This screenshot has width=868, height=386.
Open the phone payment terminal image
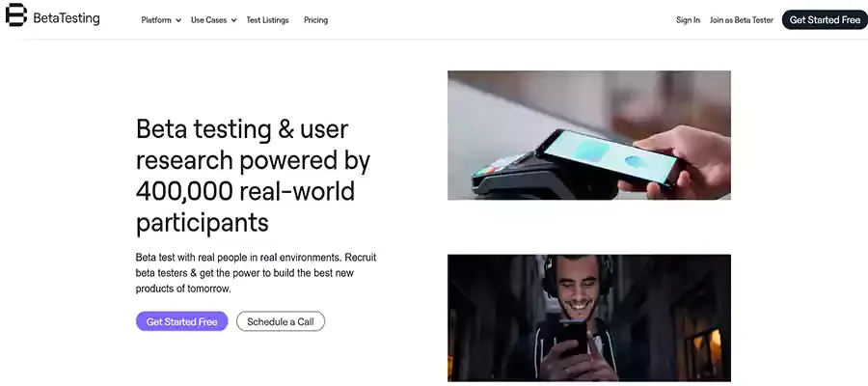(x=589, y=135)
